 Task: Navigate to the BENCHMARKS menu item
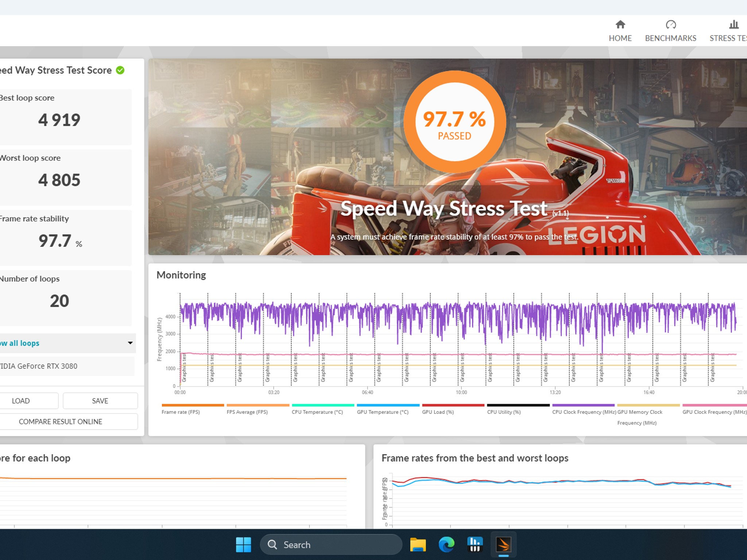[670, 38]
